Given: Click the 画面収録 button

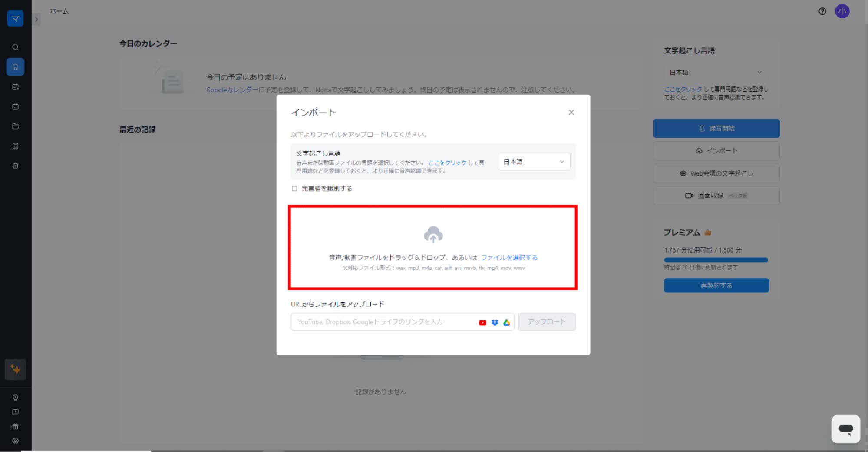Looking at the screenshot, I should 716,196.
